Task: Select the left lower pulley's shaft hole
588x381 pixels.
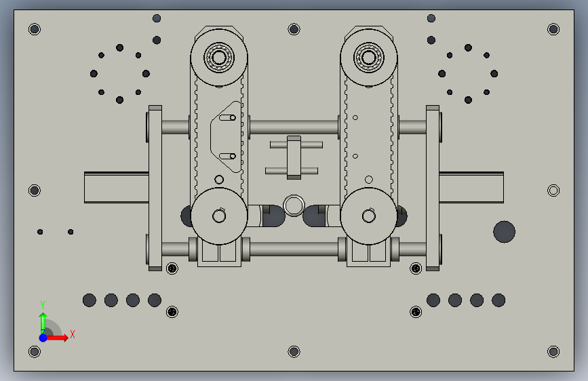Action: point(219,216)
